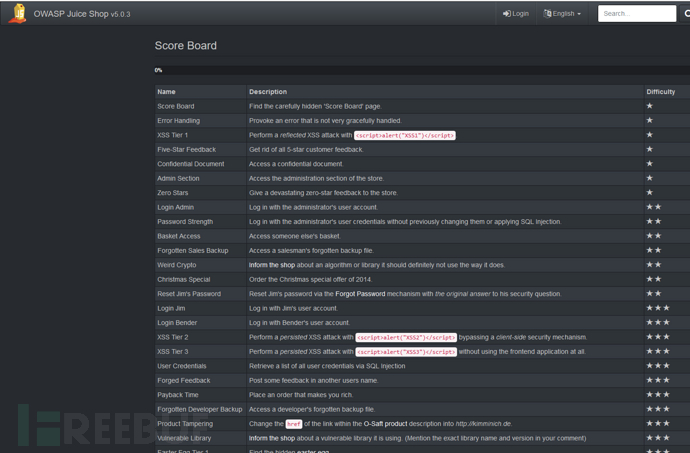The width and height of the screenshot is (690, 453).
Task: Click the star rating of Payback Time row
Action: point(658,394)
